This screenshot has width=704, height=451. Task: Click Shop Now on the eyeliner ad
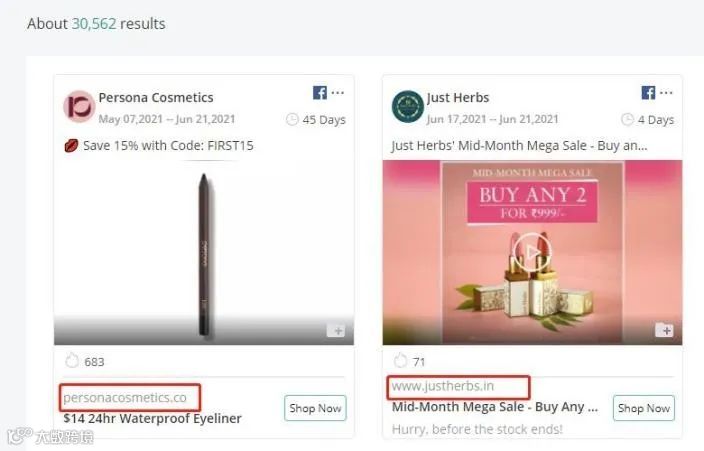(315, 408)
